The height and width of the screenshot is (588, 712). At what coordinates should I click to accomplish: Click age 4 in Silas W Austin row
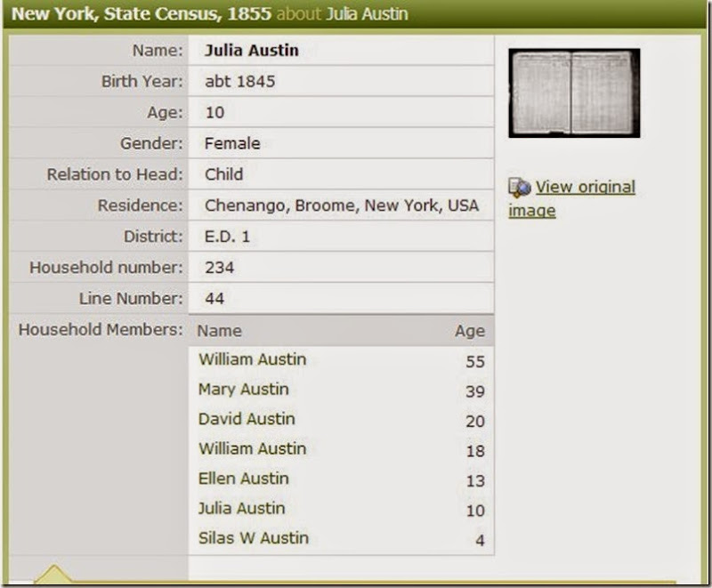(480, 540)
